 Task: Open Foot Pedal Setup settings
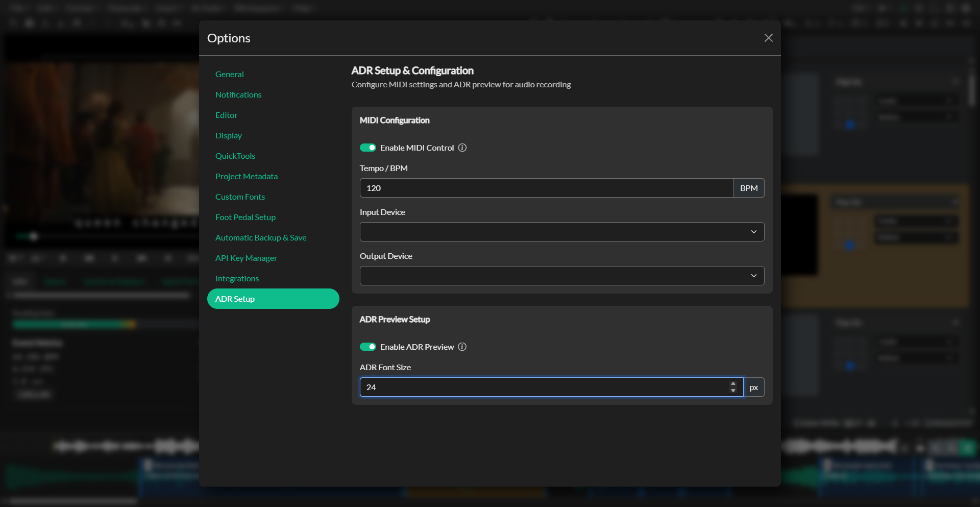click(246, 217)
